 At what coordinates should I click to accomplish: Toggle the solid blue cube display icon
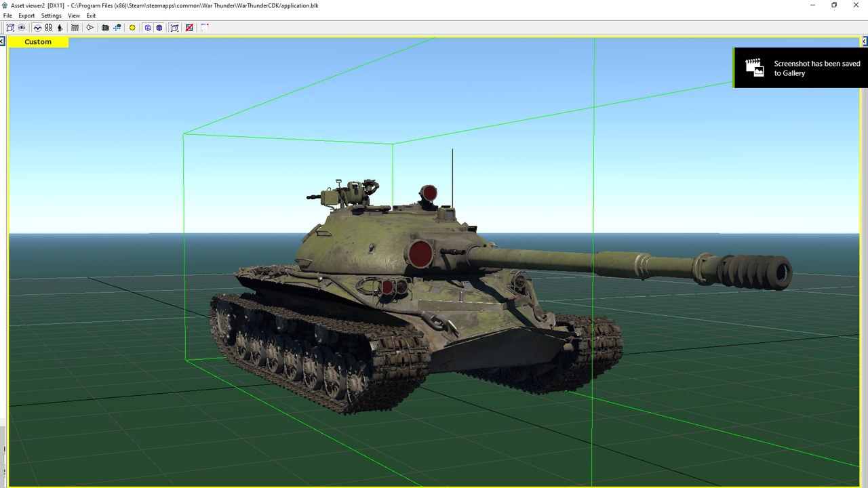(159, 28)
